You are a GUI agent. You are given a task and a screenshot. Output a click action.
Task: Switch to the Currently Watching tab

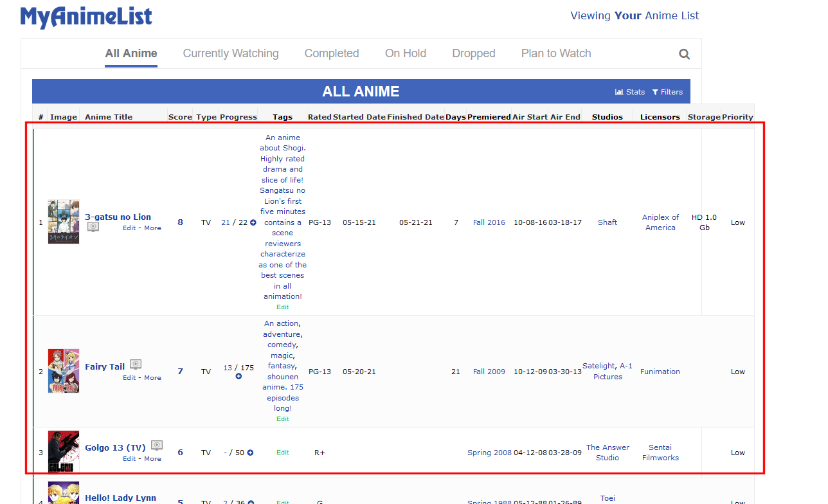tap(231, 53)
